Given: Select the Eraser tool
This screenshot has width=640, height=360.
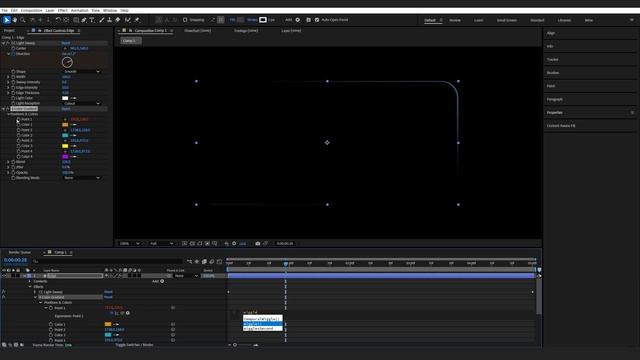Looking at the screenshot, I should (x=118, y=20).
